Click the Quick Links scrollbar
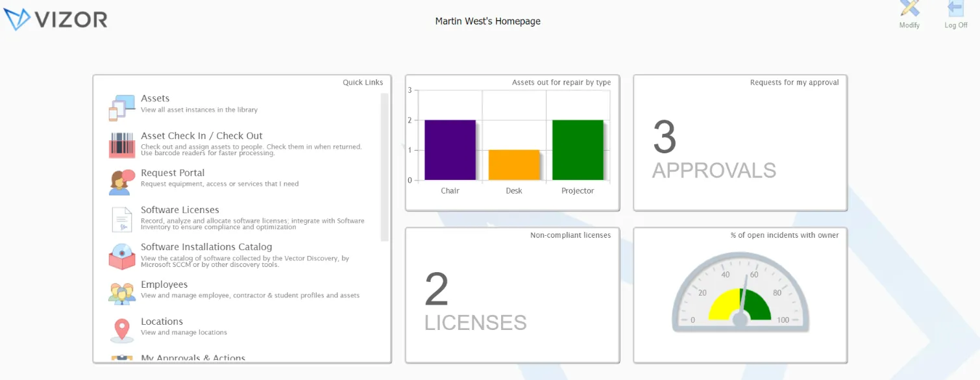The height and width of the screenshot is (380, 980). 384,168
